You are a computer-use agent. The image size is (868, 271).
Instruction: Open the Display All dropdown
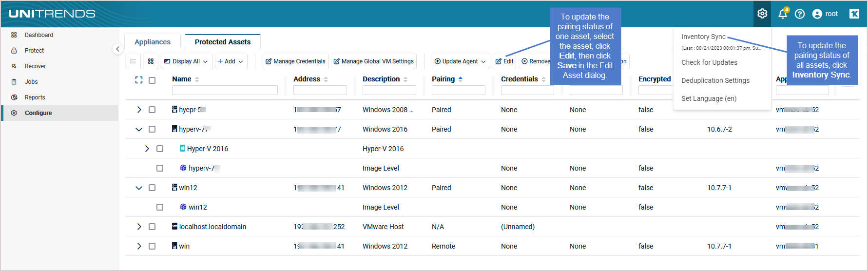tap(186, 61)
